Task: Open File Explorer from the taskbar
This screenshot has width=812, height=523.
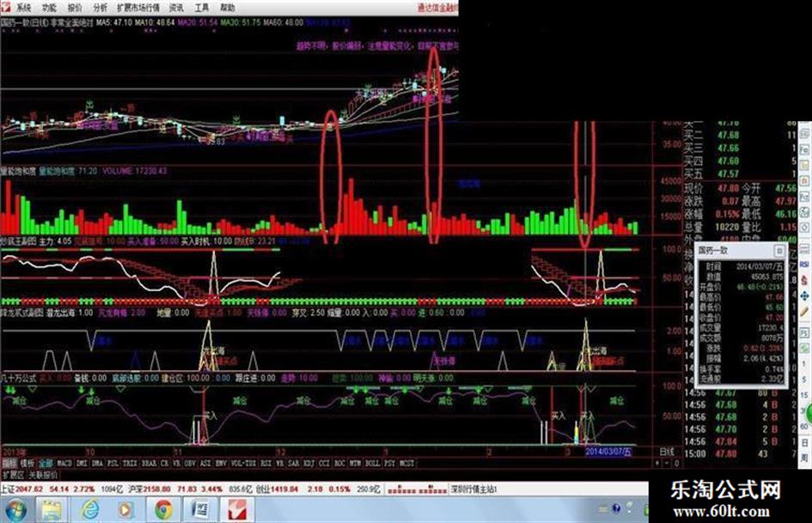Action: [52, 511]
